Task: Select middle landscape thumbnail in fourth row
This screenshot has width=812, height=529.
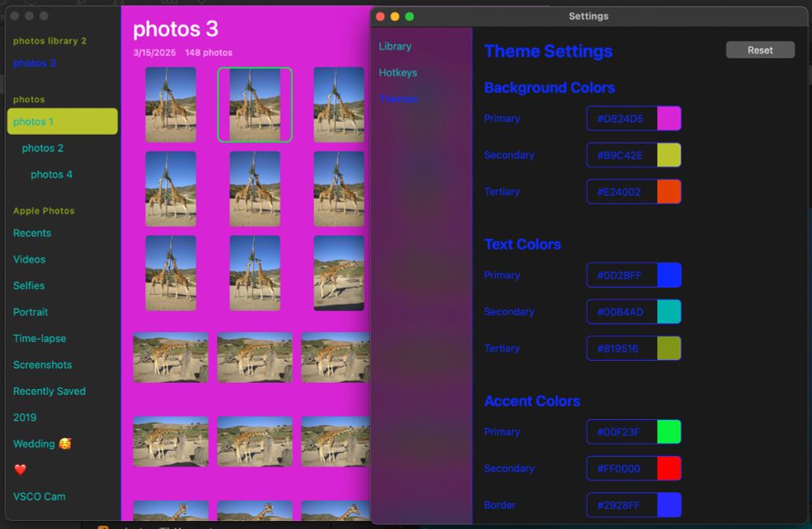Action: tap(255, 358)
